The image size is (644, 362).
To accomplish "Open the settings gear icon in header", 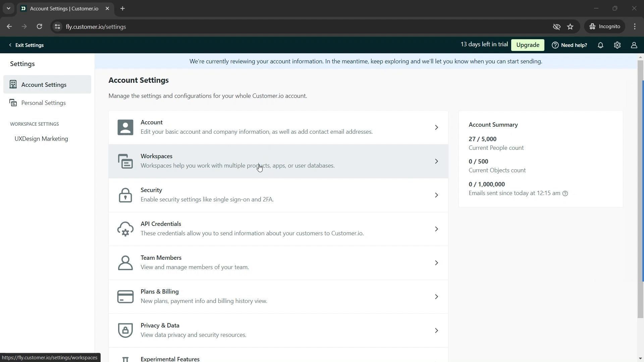I will tap(617, 45).
